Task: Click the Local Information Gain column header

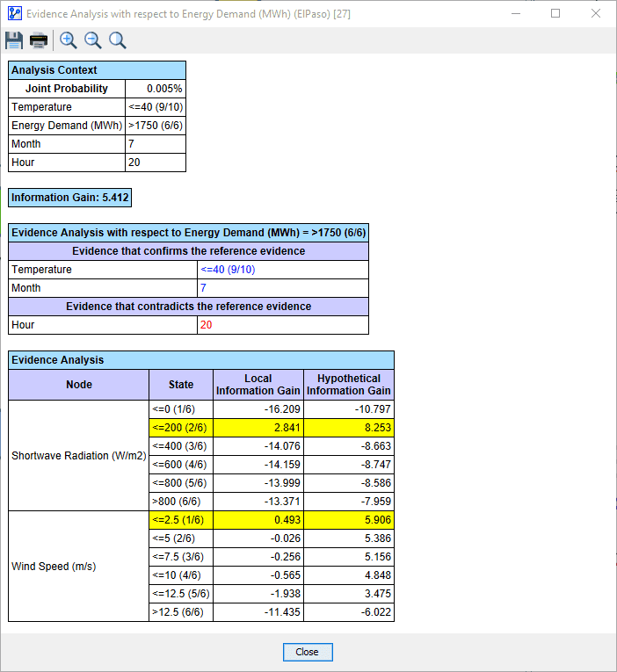Action: point(258,385)
